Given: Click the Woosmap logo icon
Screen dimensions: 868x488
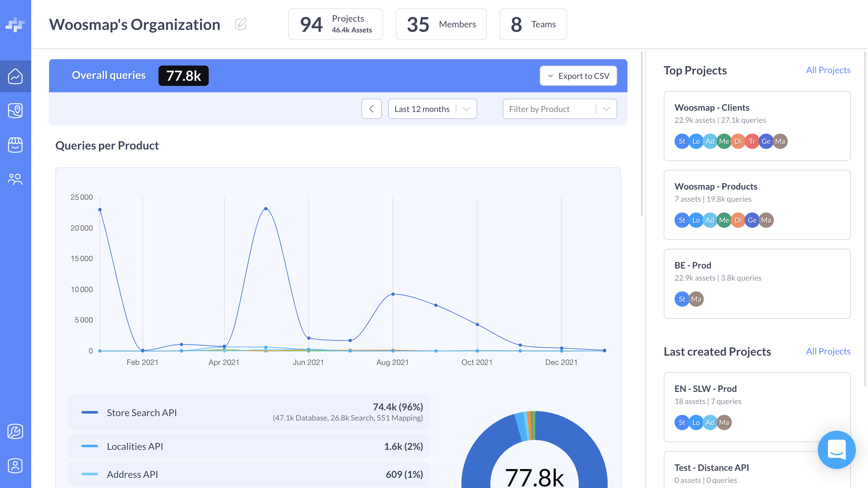Looking at the screenshot, I should [15, 24].
